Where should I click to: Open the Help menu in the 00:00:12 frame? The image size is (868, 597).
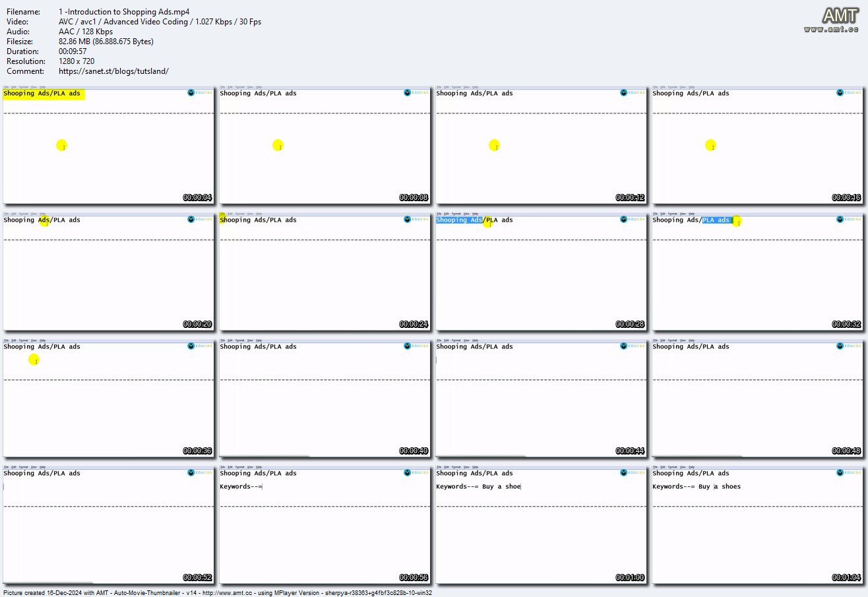click(475, 87)
